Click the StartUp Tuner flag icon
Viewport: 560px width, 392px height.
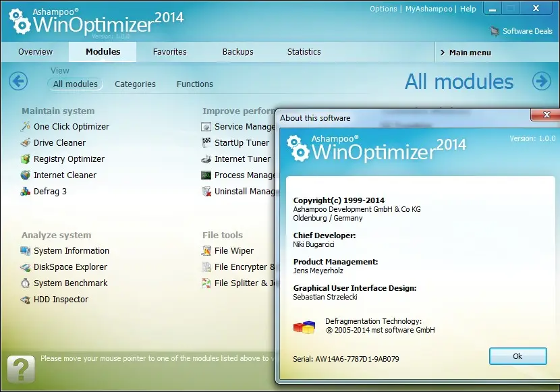coord(206,143)
